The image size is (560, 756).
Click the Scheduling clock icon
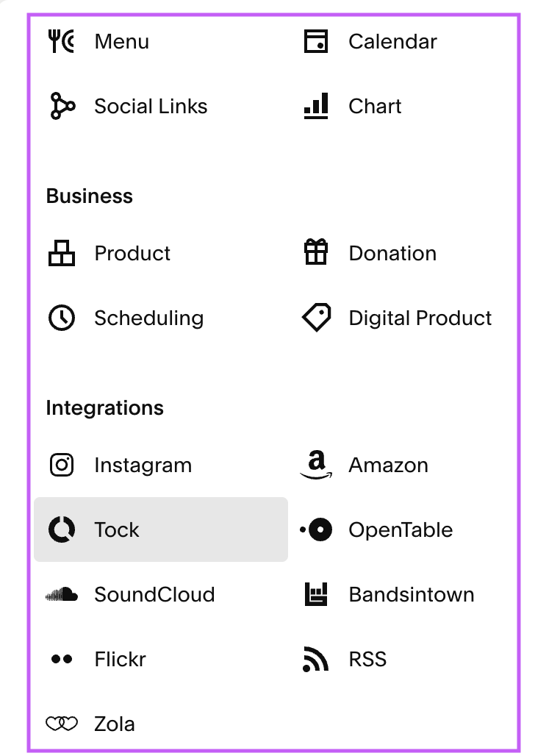[x=62, y=318]
